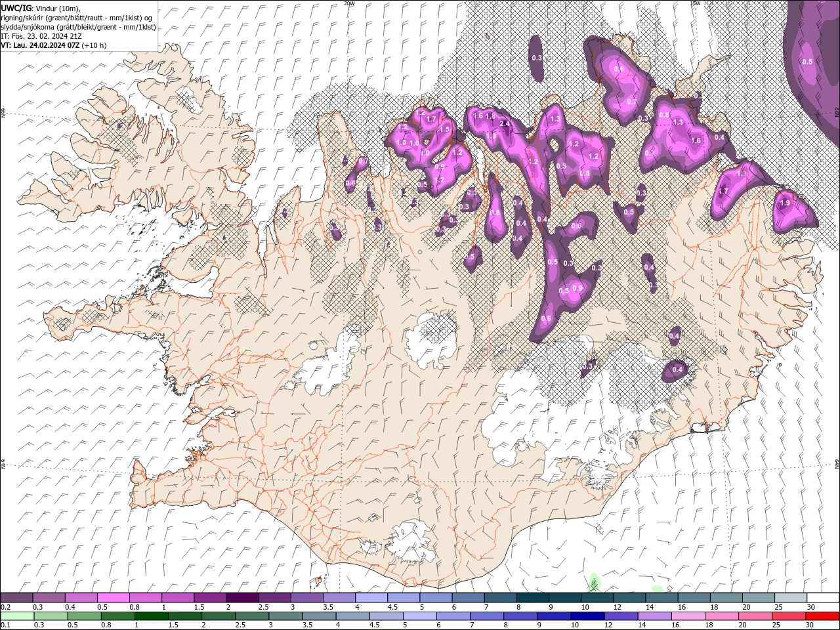Screen dimensions: 840x630
Task: Select the 'slydda/snjókoma' legend text line
Action: (x=78, y=26)
